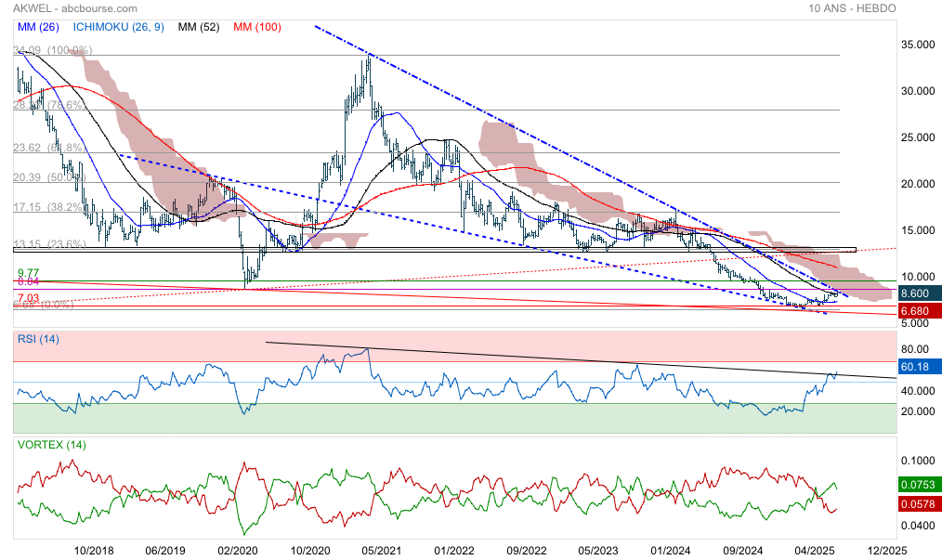Click the 20.000 price axis label
This screenshot has width=942, height=560.
point(918,184)
